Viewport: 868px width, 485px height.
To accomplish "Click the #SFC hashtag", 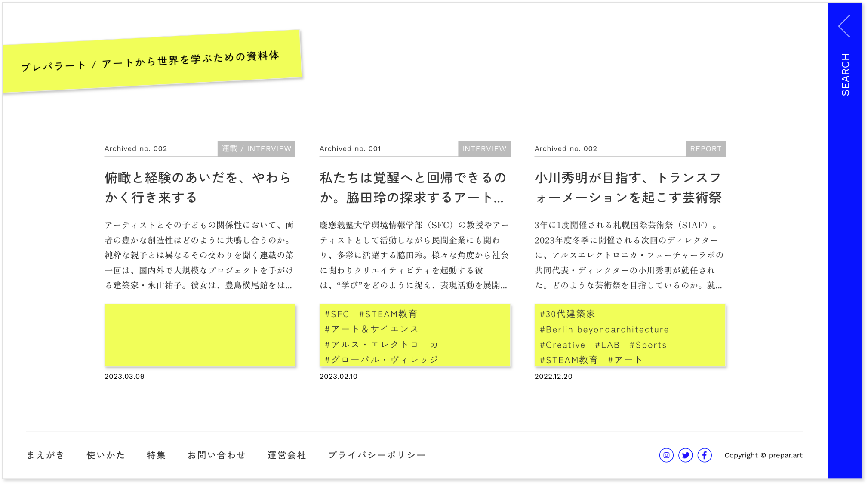I will pyautogui.click(x=337, y=314).
